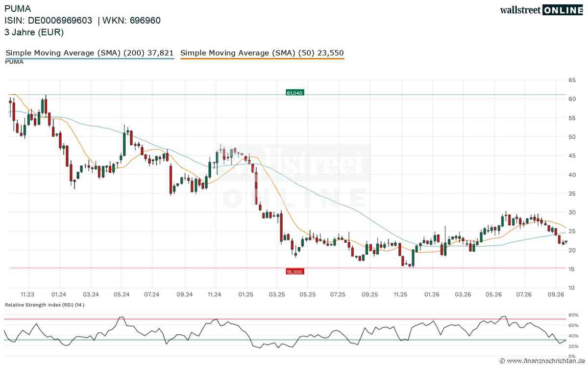Click the wallstreet ONLINE logo
This screenshot has height=368, width=588.
click(x=541, y=10)
